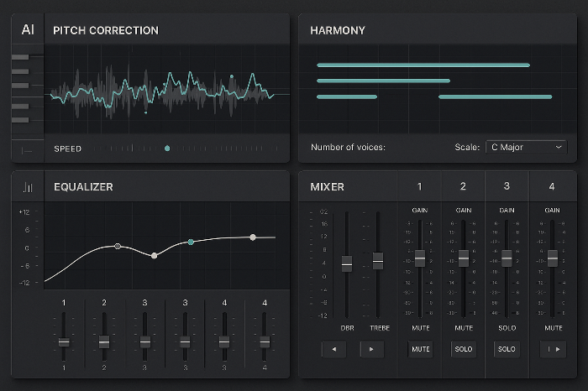588x391 pixels.
Task: Click the TREBE fader handle in Mixer
Action: pos(378,261)
